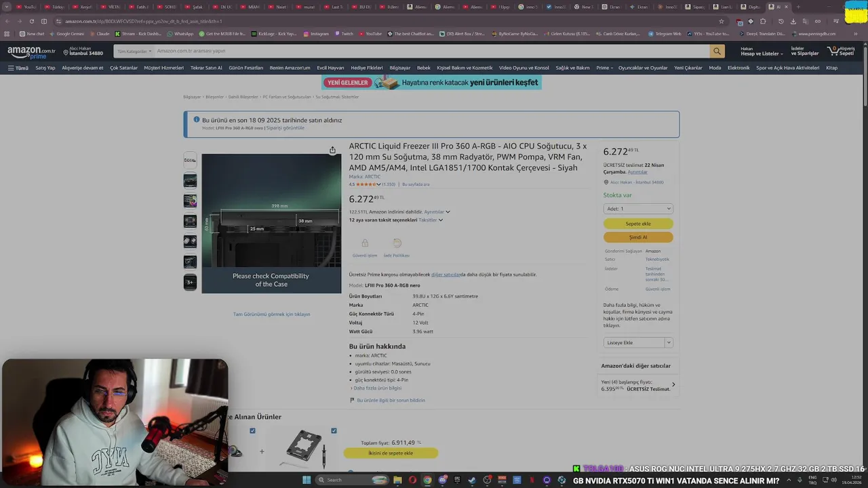Open Yeni (4) other sellers offer
The height and width of the screenshot is (488, 868).
click(x=638, y=386)
